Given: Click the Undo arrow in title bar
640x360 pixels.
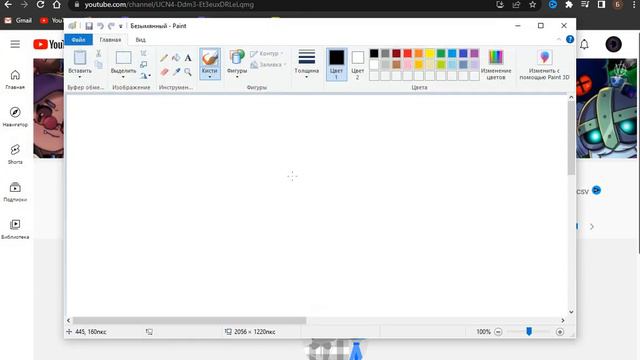Looking at the screenshot, I should click(x=100, y=26).
